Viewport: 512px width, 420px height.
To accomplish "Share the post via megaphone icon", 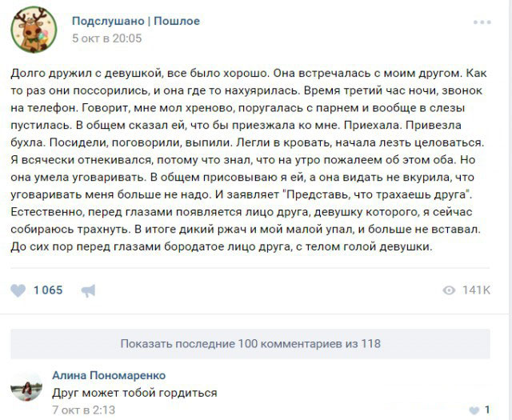I will coord(89,290).
